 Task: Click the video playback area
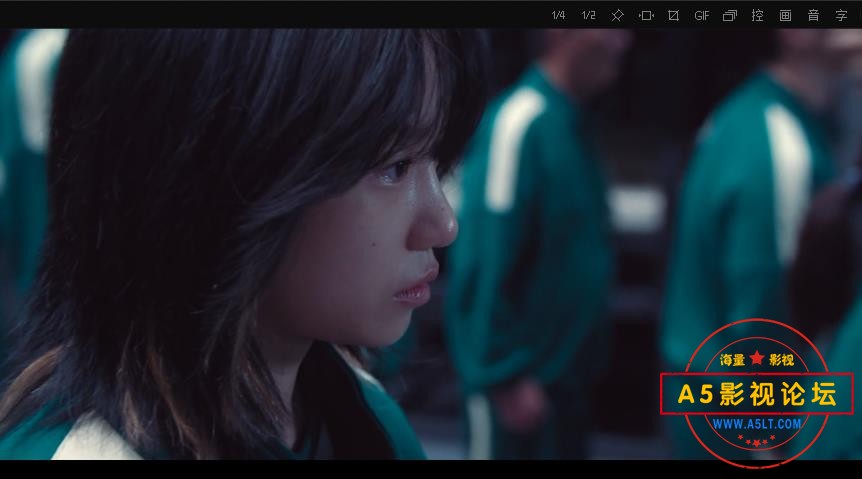pos(431,244)
